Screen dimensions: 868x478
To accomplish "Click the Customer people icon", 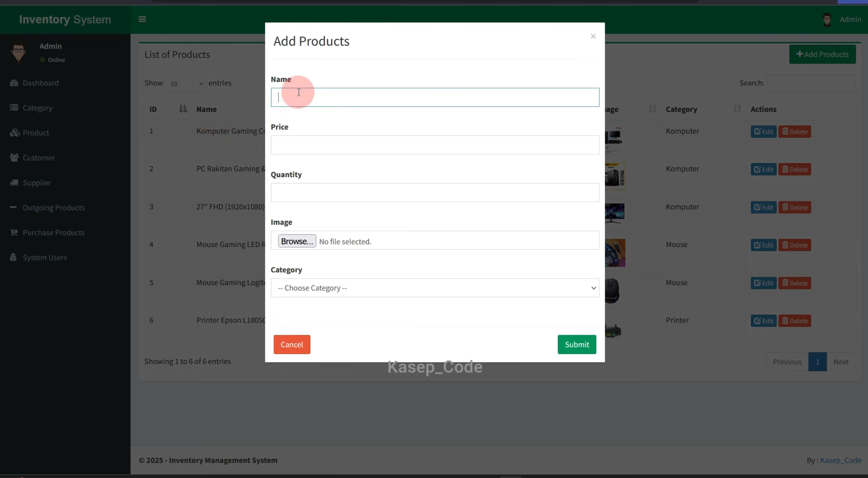I will point(14,157).
